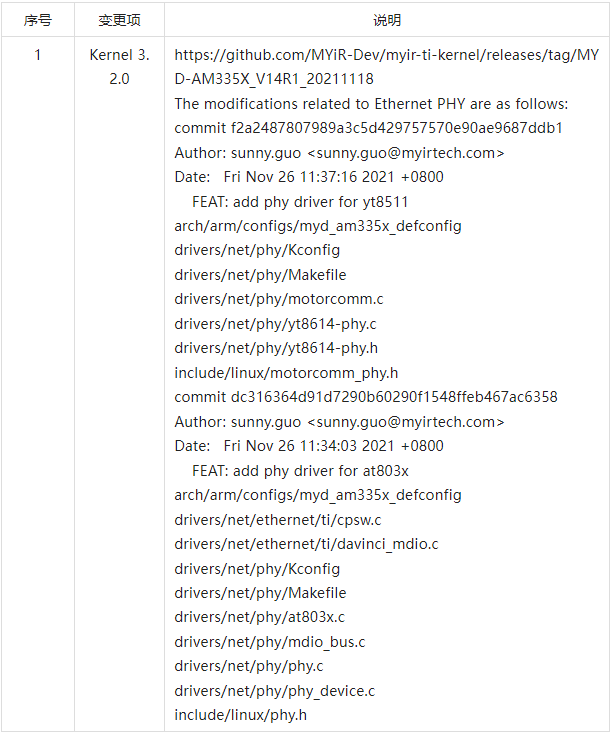Click the drivers/net/phy/at803x.c path
The image size is (614, 735).
point(259,617)
